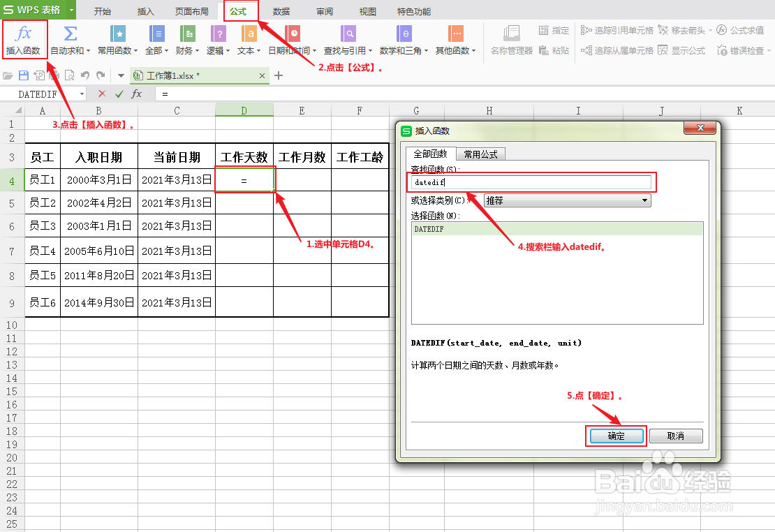Click cell D4 containing the equals sign

point(244,180)
